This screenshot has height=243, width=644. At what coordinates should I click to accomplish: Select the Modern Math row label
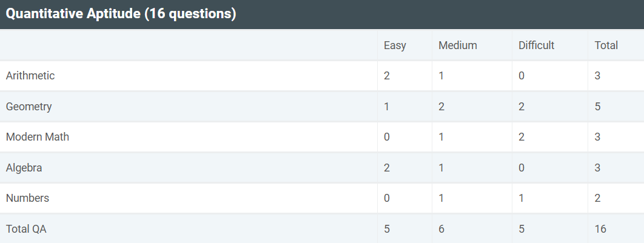(x=38, y=137)
